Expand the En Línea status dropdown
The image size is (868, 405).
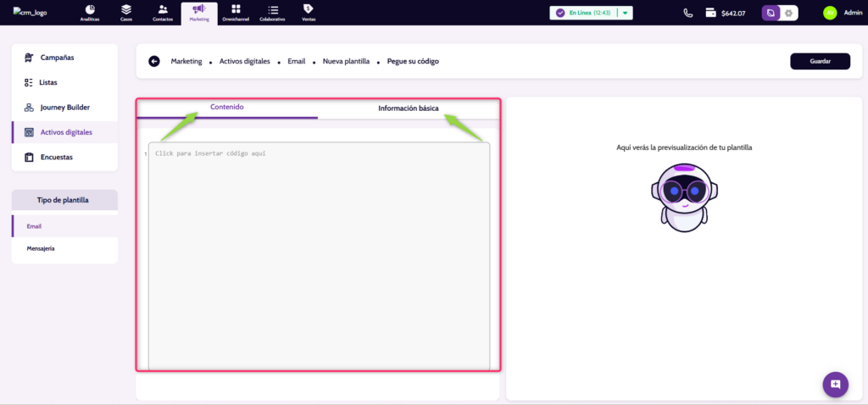point(625,13)
